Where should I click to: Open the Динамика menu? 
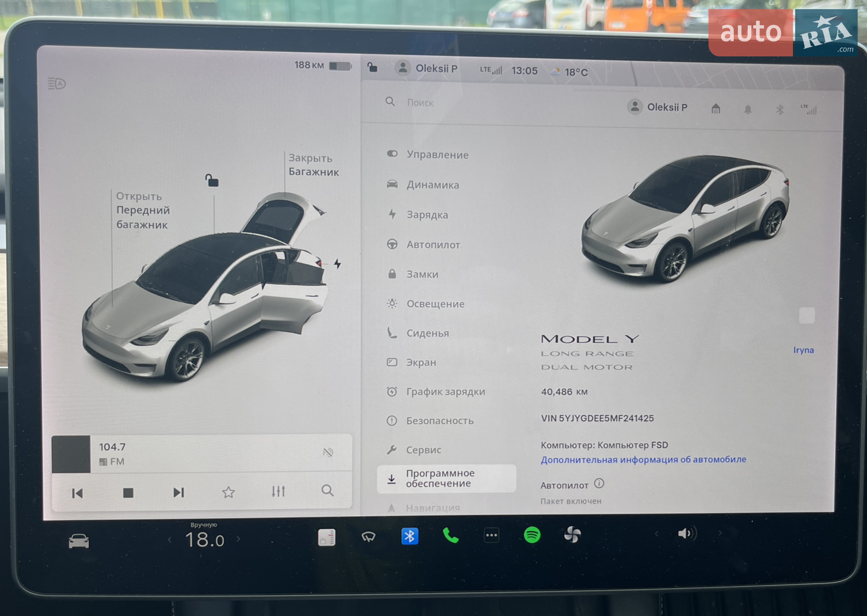point(423,185)
